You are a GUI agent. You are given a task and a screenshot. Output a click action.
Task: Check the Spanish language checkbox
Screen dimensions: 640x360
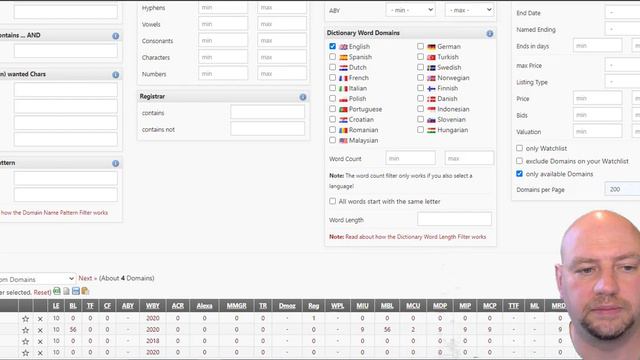coord(332,57)
